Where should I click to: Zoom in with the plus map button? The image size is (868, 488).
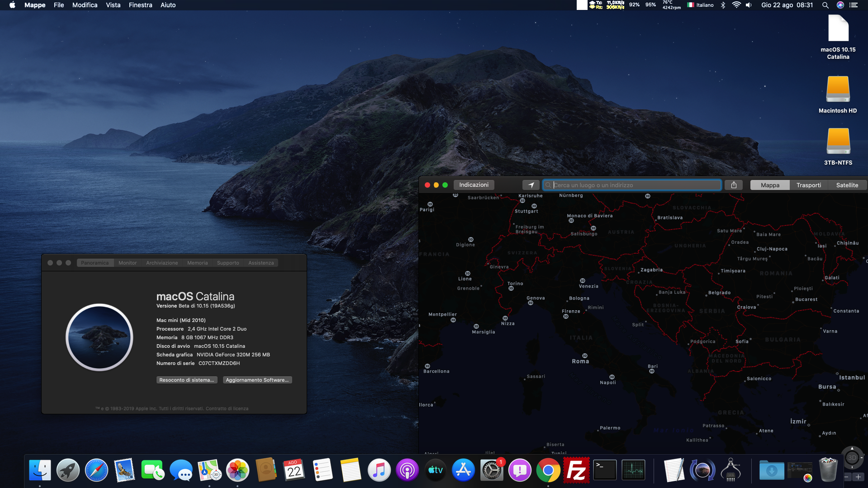(858, 477)
